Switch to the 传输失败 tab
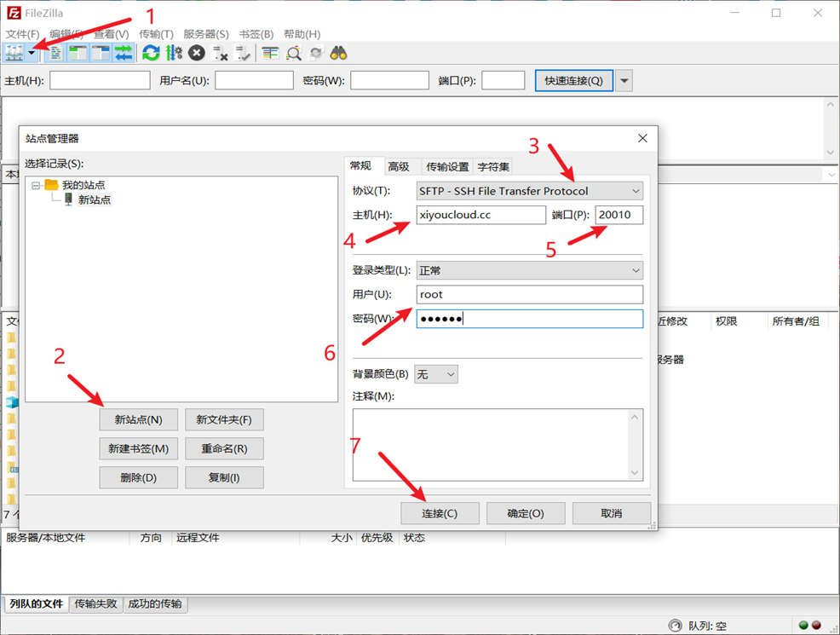The height and width of the screenshot is (635, 840). pyautogui.click(x=96, y=604)
